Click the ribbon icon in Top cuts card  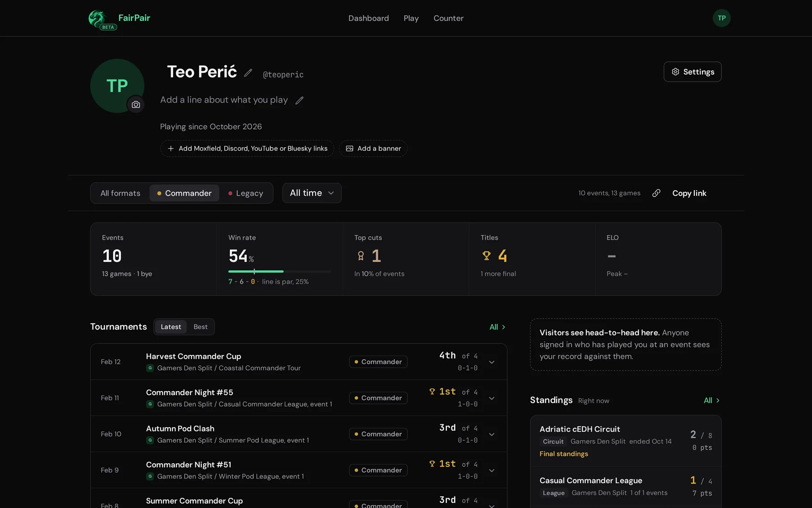pos(360,256)
